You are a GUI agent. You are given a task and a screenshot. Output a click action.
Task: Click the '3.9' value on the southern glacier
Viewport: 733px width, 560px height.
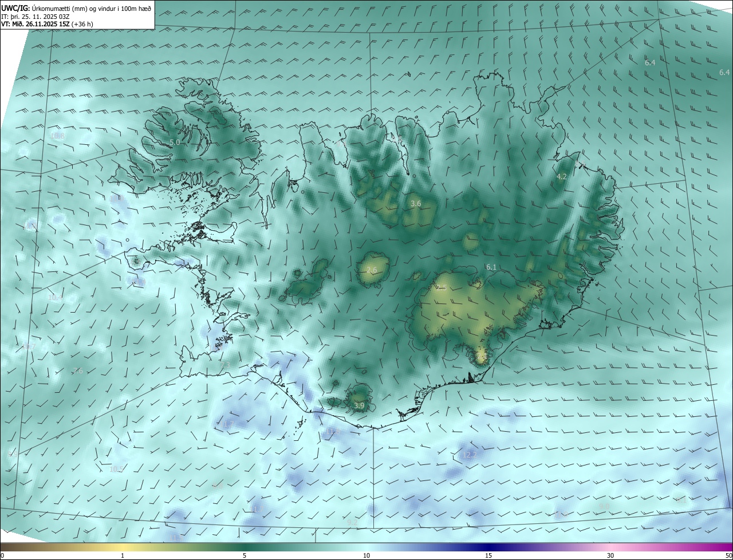359,406
